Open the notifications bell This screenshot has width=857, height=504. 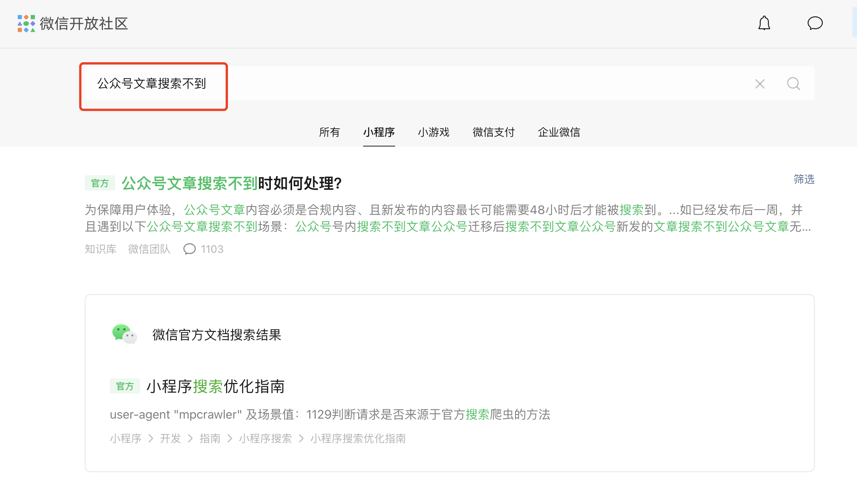(764, 24)
